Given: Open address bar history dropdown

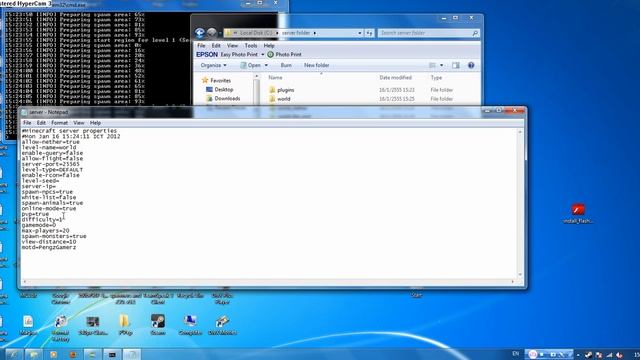Looking at the screenshot, I should point(360,33).
